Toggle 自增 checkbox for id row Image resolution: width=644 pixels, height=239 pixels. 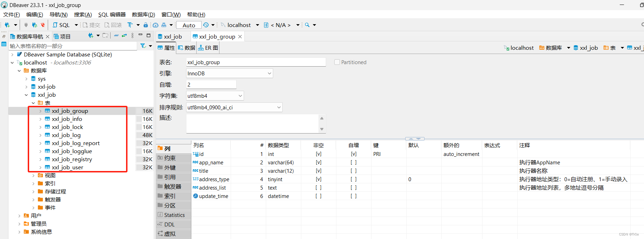[354, 154]
